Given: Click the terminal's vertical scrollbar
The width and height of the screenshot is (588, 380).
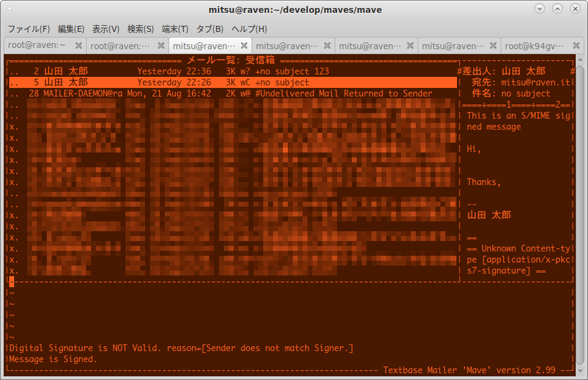Looking at the screenshot, I should point(580,215).
